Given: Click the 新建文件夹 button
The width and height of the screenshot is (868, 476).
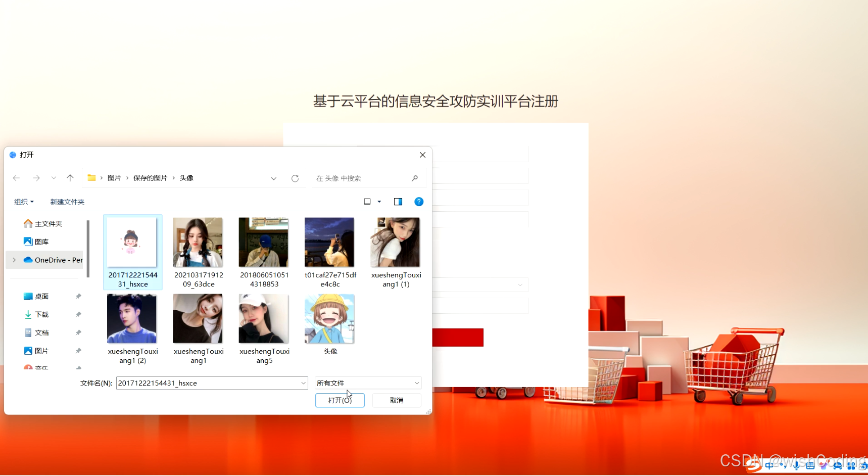Looking at the screenshot, I should (x=67, y=201).
